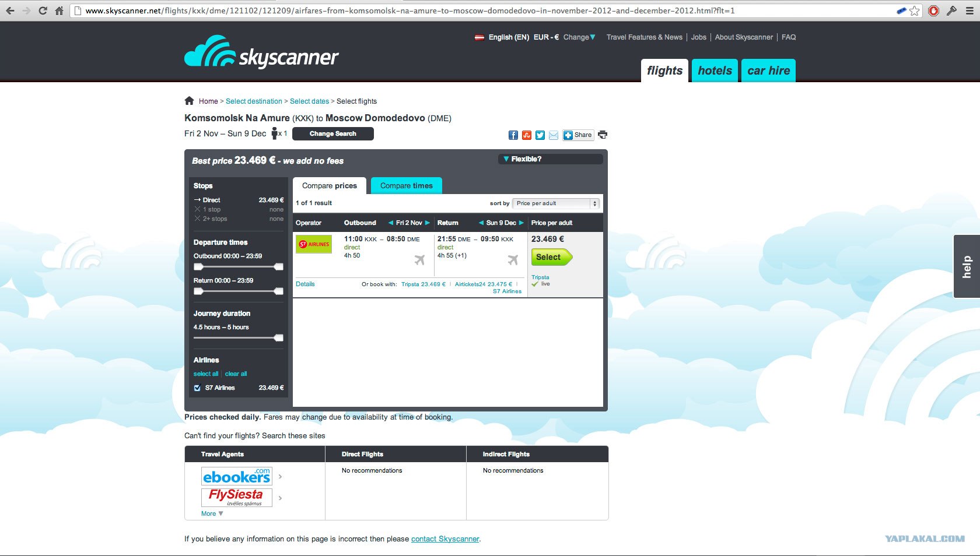Share the search on StumbleUpon
Viewport: 980px width, 556px height.
[x=527, y=135]
